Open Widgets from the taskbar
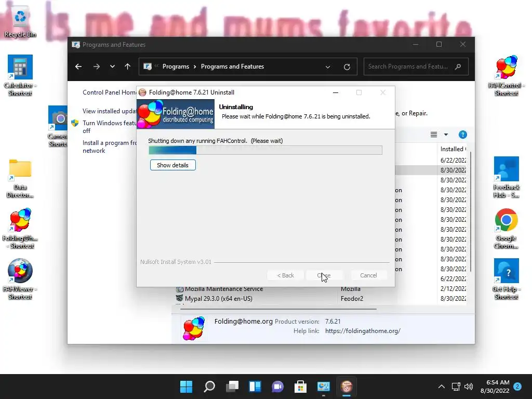Image resolution: width=532 pixels, height=399 pixels. click(255, 387)
